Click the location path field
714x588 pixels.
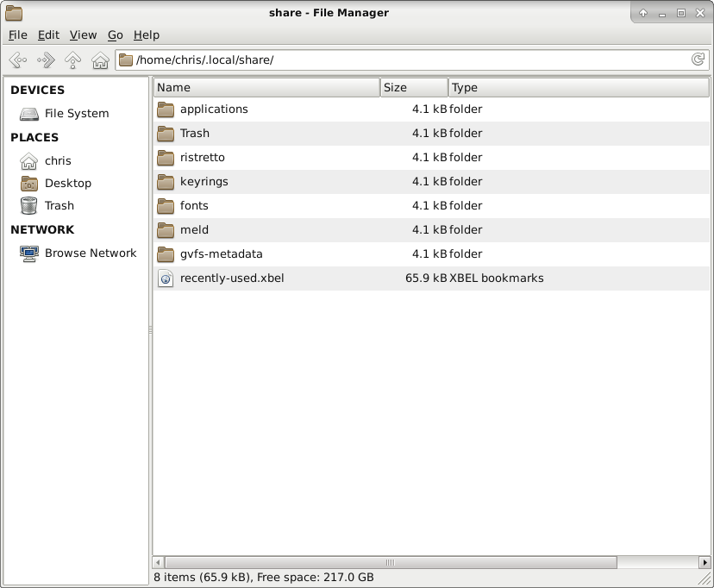(412, 59)
